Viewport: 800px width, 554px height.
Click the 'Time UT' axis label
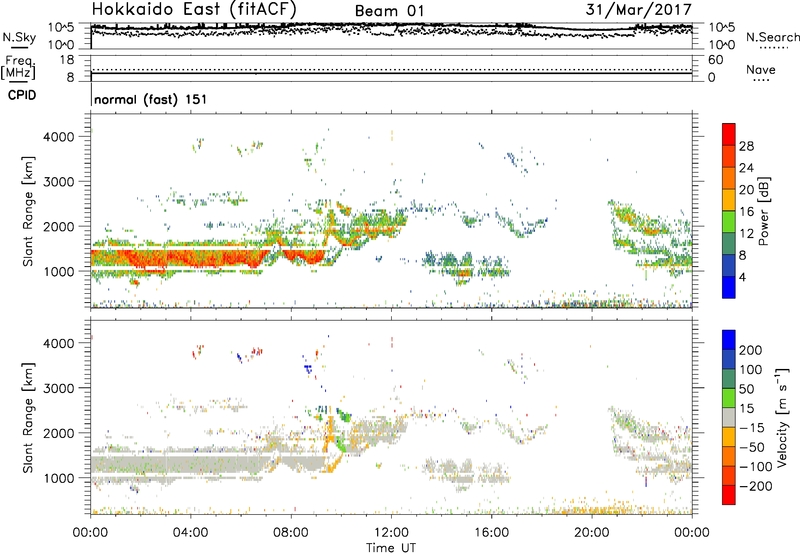(x=391, y=548)
